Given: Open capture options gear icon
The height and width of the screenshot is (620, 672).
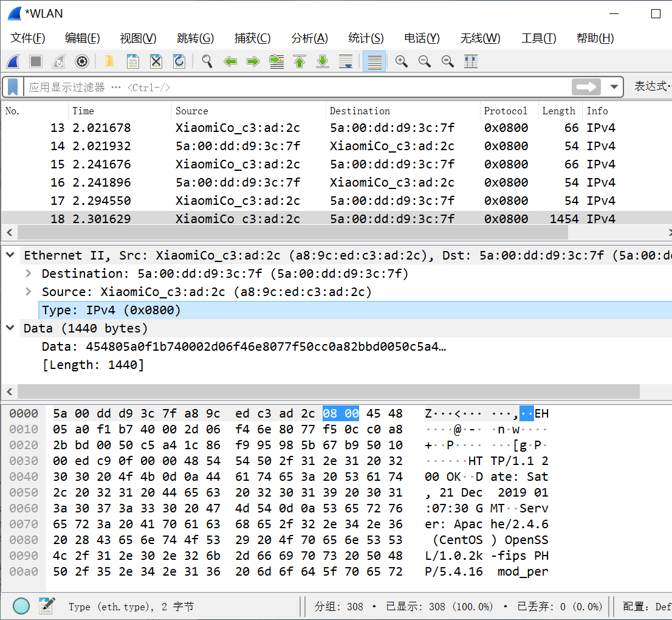Looking at the screenshot, I should [82, 61].
